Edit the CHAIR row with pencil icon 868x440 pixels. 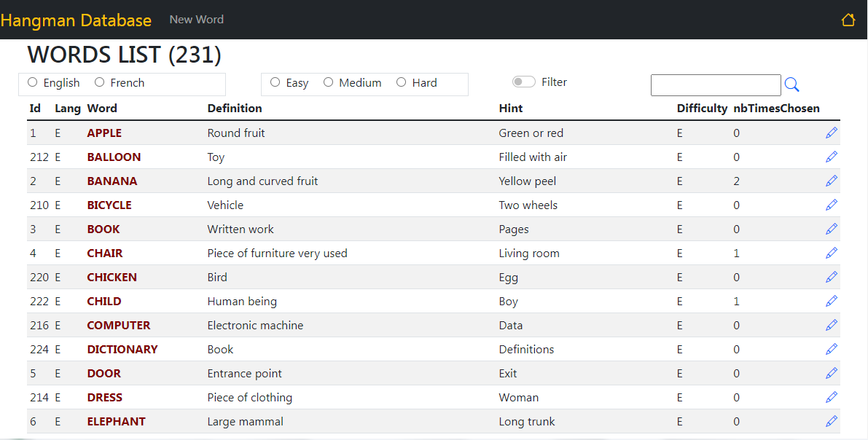click(832, 253)
